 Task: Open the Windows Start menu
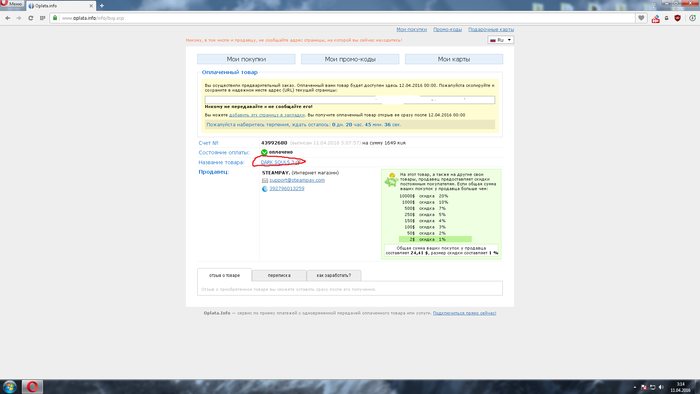[9, 387]
